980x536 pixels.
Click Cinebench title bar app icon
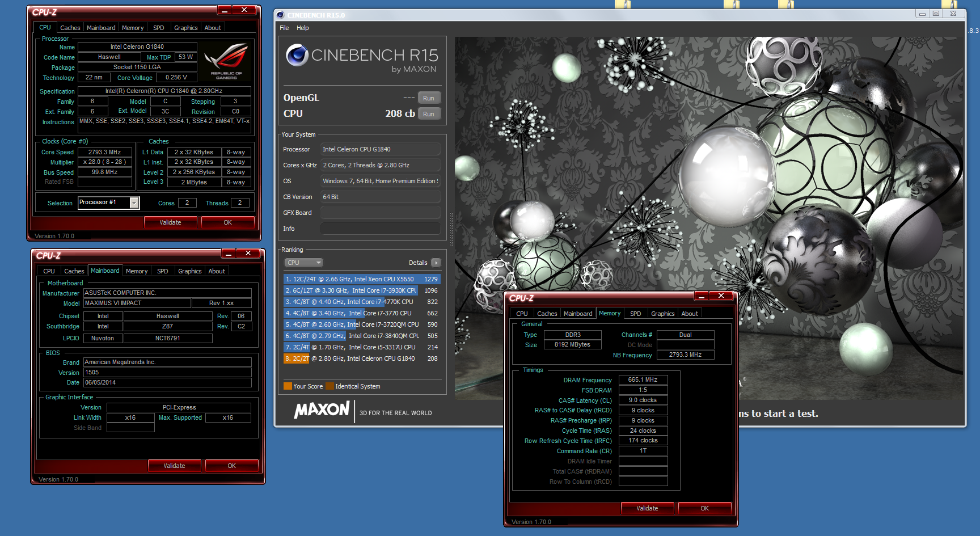click(280, 15)
